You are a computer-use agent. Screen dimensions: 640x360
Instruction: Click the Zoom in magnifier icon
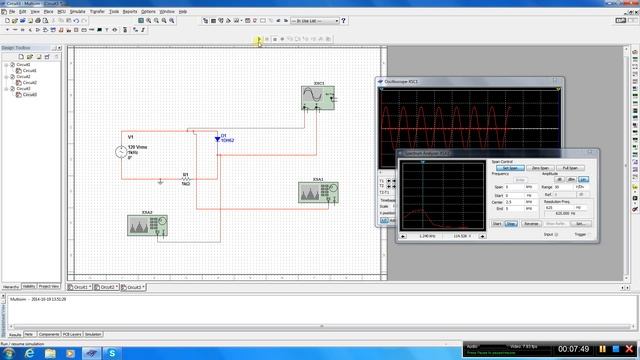pos(149,20)
